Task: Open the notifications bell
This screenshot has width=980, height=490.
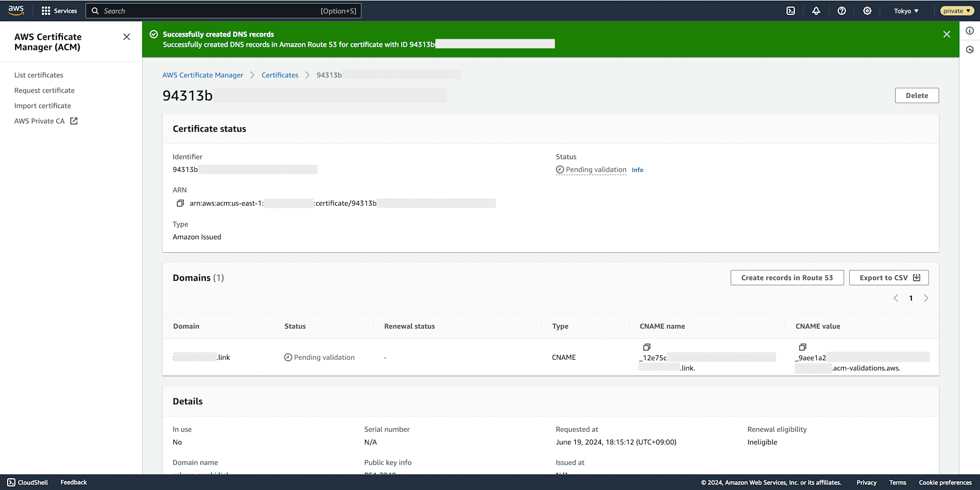Action: tap(816, 11)
